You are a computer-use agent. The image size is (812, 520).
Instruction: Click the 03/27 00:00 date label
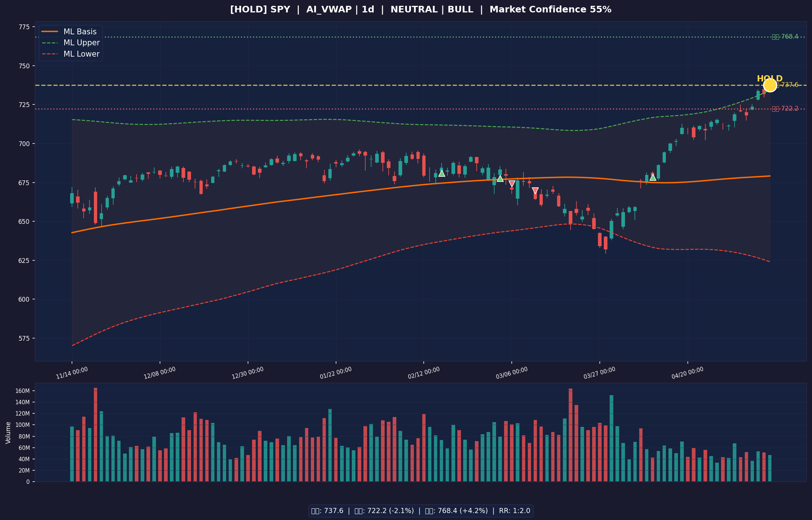tap(599, 373)
